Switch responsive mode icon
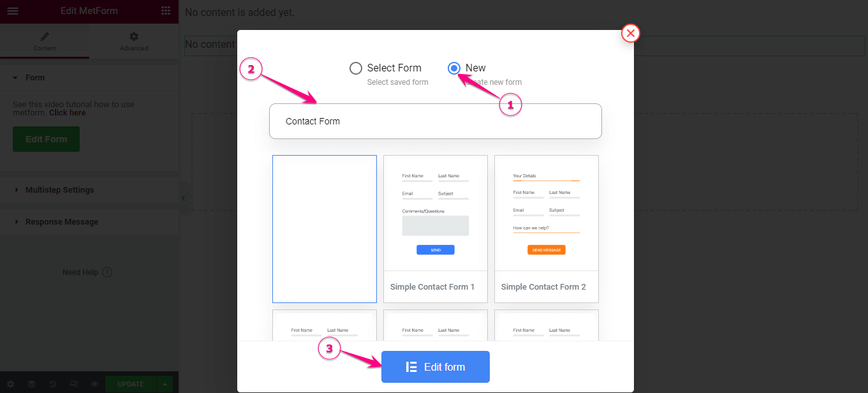The width and height of the screenshot is (868, 393). [73, 384]
